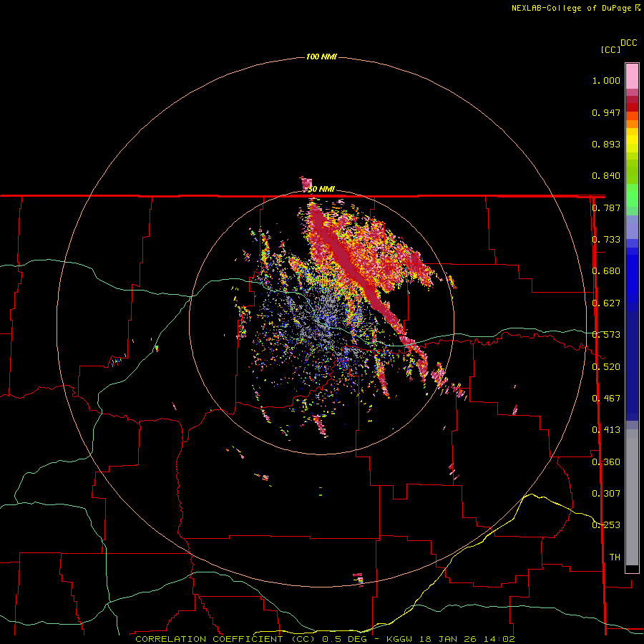Click the gray lower segment of the color bar
The width and height of the screenshot is (644, 644).
632,497
